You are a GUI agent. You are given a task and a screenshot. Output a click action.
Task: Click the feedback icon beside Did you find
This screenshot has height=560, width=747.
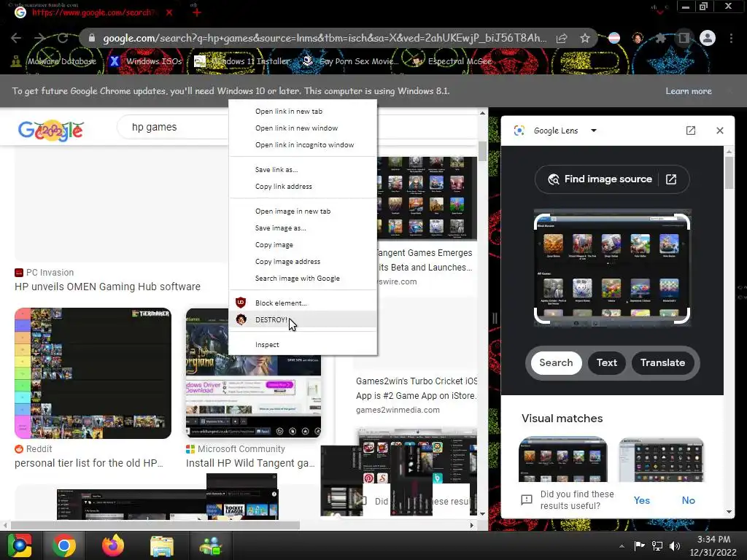(x=527, y=500)
